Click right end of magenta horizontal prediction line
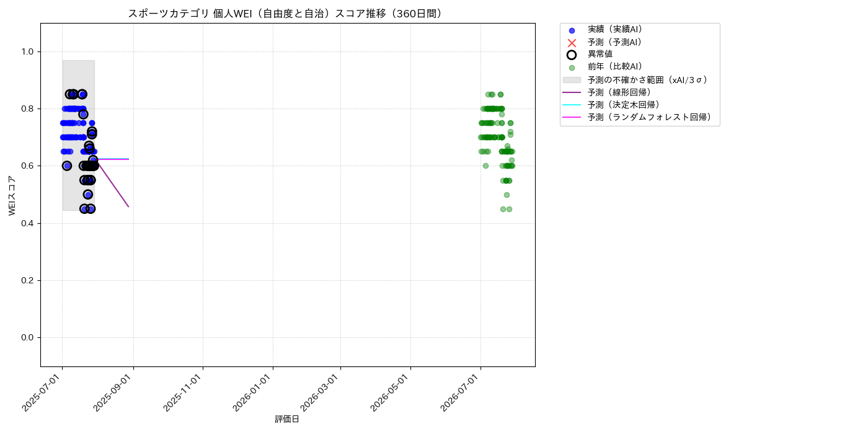This screenshot has height=434, width=868. pos(128,159)
